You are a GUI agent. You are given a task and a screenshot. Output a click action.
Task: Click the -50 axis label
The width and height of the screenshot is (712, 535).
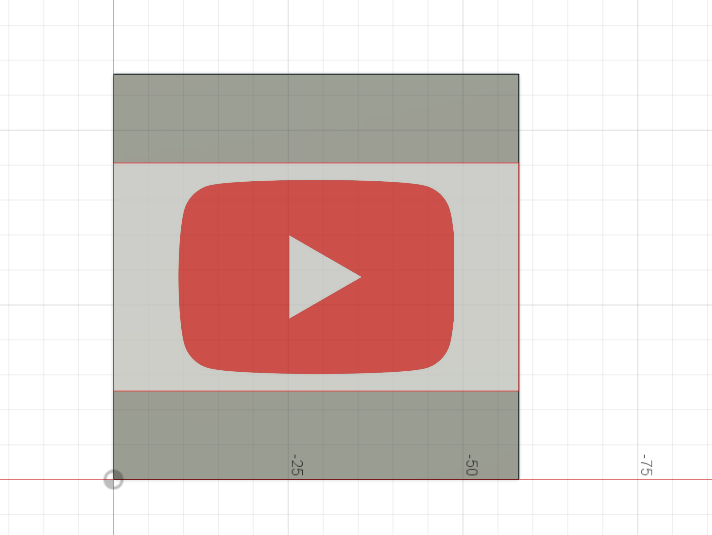[x=472, y=465]
